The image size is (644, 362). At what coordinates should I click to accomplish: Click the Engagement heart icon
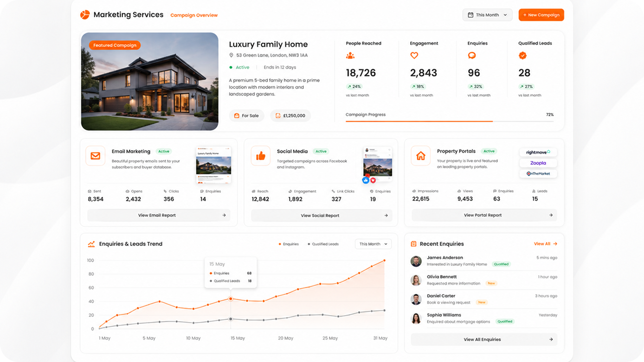(414, 56)
